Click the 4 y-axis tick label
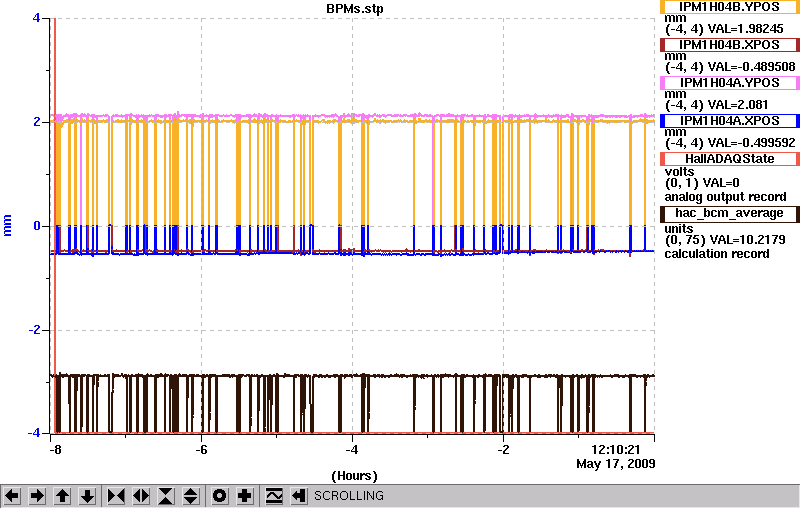The image size is (800, 508). [x=36, y=18]
